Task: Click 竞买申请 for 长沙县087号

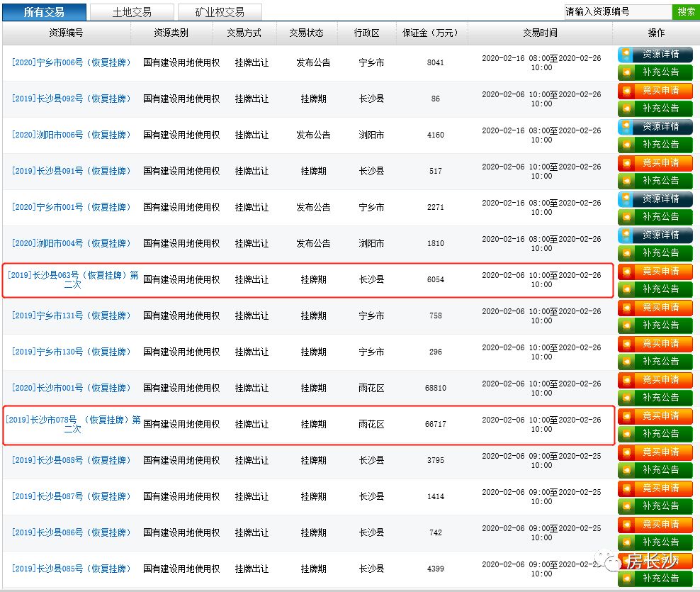Action: pyautogui.click(x=655, y=488)
